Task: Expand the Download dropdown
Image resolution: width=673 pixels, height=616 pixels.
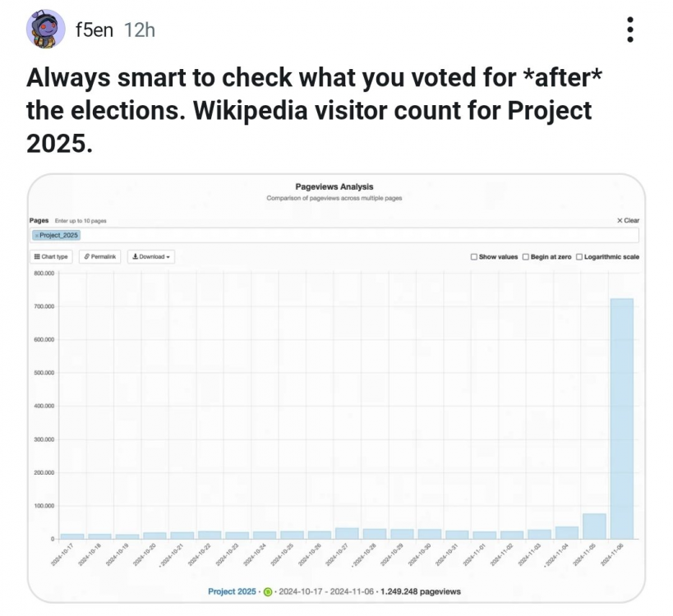Action: (151, 257)
